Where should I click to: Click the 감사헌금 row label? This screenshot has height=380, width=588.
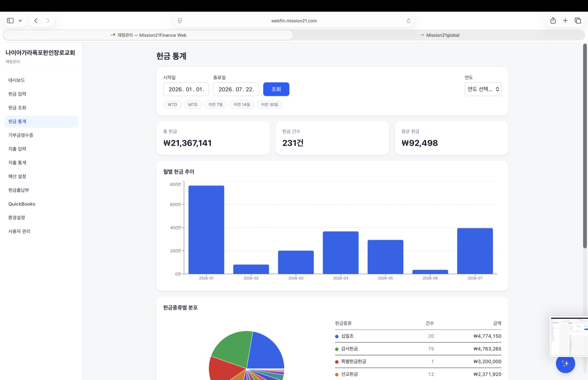coord(349,349)
